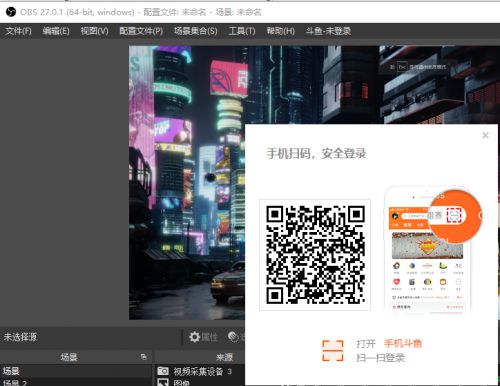Open the 斗鱼-未登录 menu
This screenshot has height=386, width=500.
coord(328,31)
